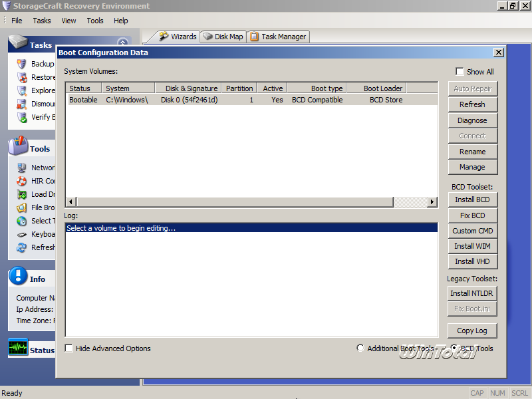Click the Custom CMD button
532x399 pixels.
(x=472, y=231)
